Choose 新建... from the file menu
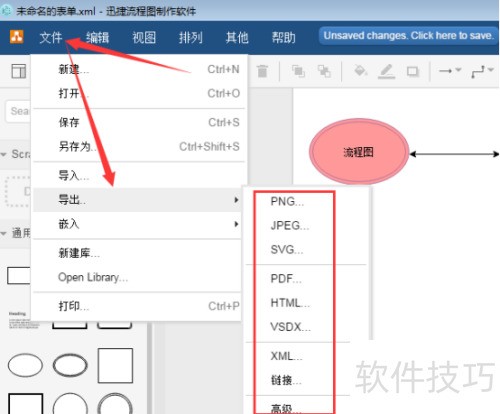This screenshot has height=414, width=500. pos(139,69)
